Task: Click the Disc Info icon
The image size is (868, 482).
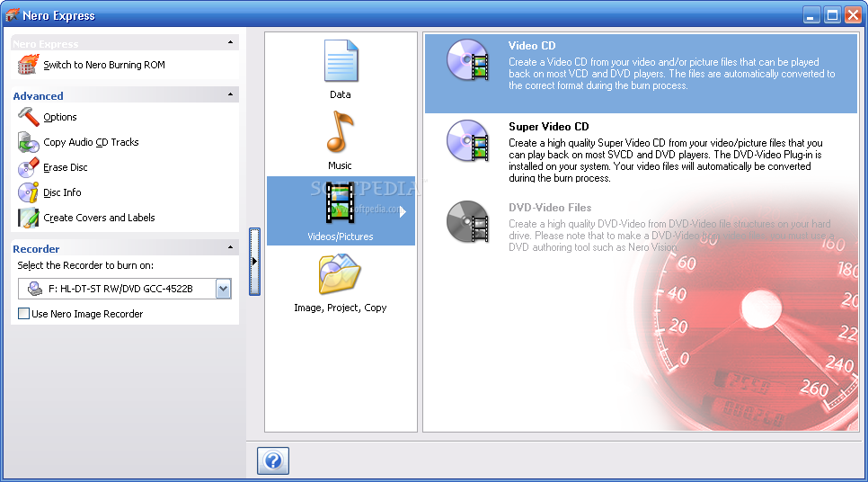Action: [x=28, y=192]
